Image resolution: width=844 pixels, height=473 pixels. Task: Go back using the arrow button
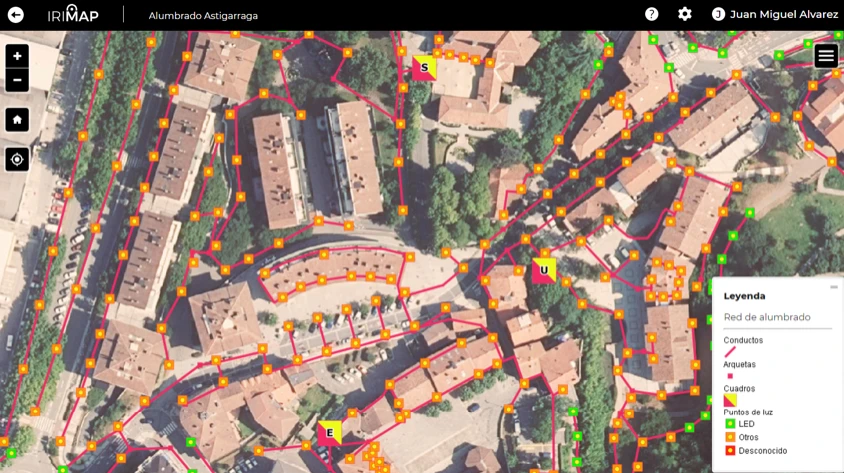point(16,15)
